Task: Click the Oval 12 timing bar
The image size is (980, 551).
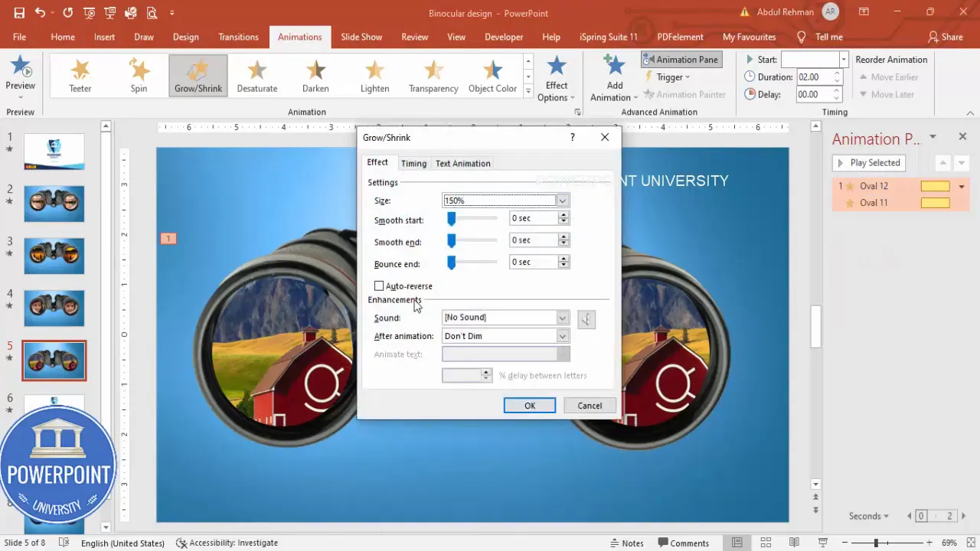Action: [935, 186]
